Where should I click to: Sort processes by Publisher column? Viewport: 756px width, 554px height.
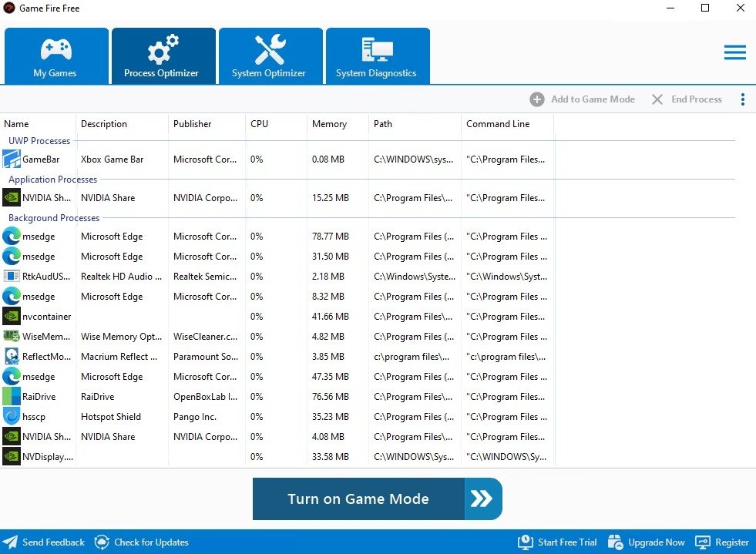(207, 124)
